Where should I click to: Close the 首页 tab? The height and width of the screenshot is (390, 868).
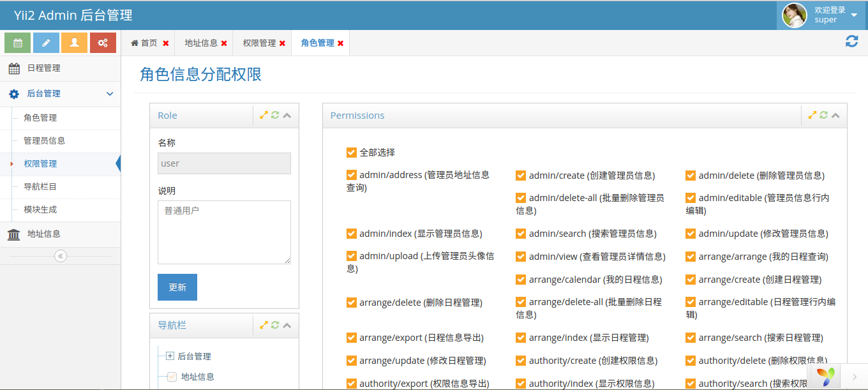click(x=166, y=43)
